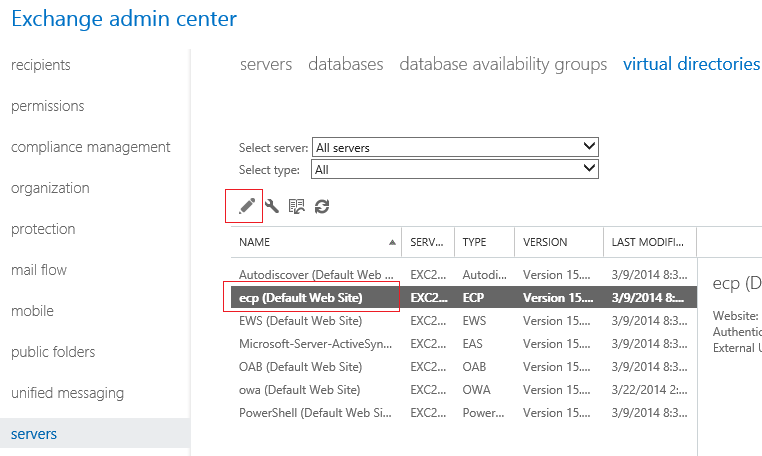Select the PowerShell (Default Web Si... row
This screenshot has width=762, height=456.
click(x=464, y=413)
